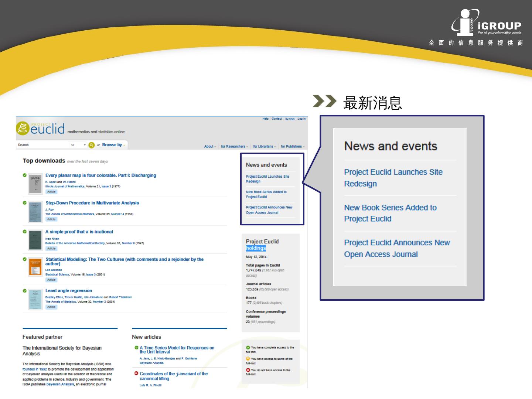Click author link Bradley Efron

pos(54,297)
